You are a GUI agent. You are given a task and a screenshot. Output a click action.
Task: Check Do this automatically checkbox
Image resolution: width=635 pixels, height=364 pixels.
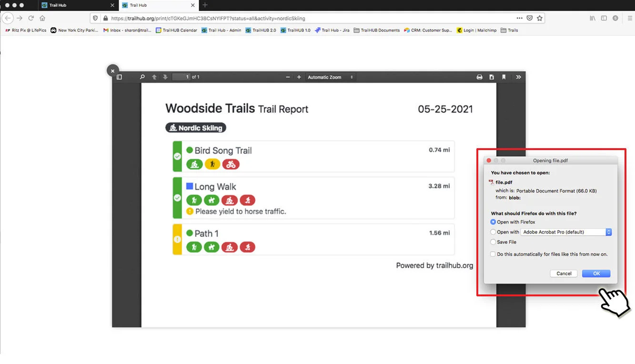[493, 254]
